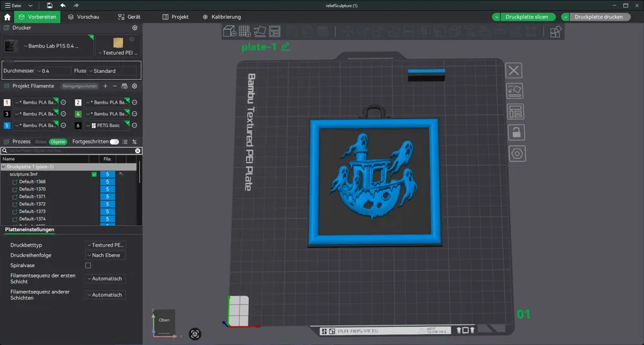Click the Druckplatte drucken button
The image size is (644, 345).
click(x=600, y=17)
